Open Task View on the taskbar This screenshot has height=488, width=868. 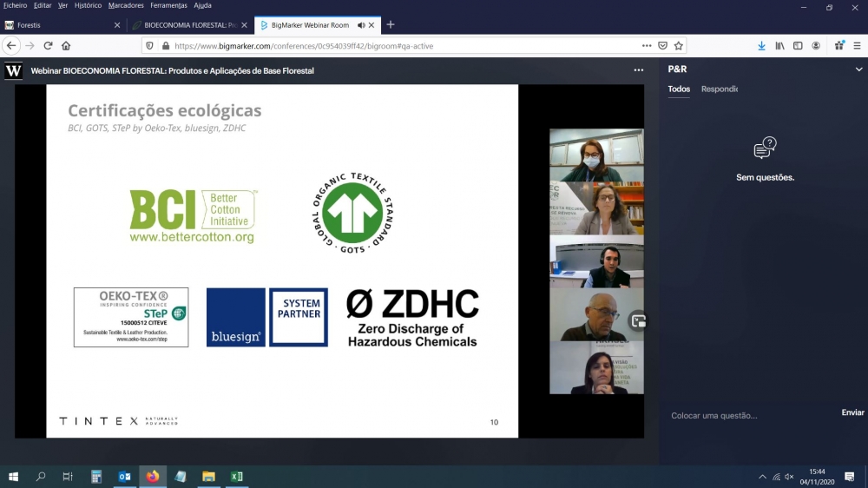click(68, 477)
